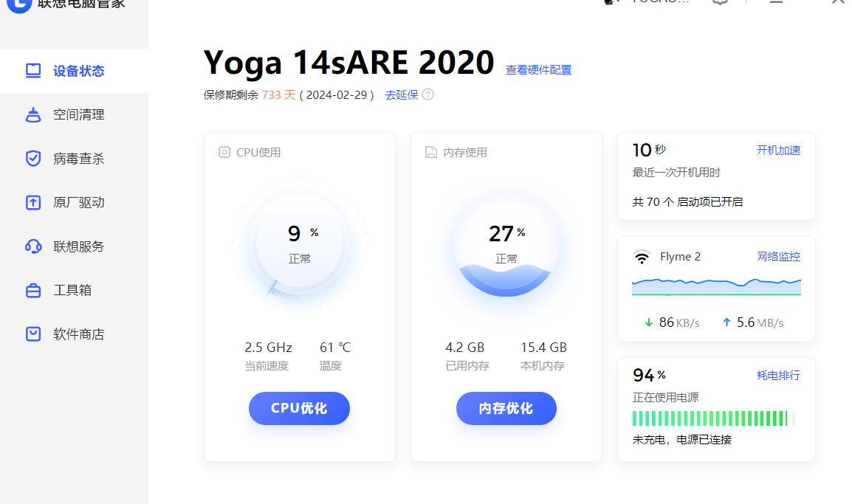Click the memory usage gauge showing 27%

(x=506, y=244)
